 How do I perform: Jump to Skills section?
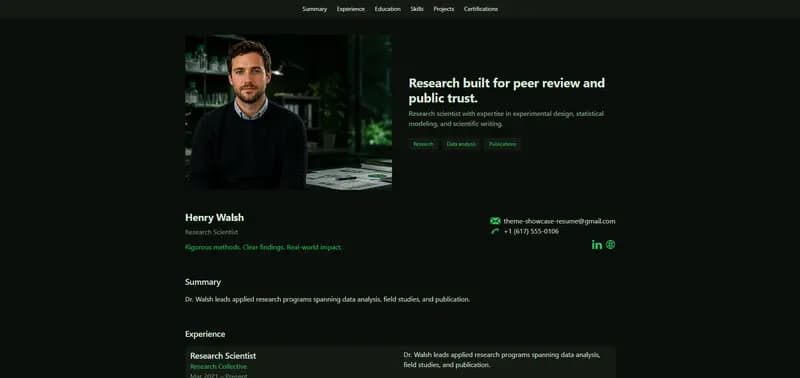click(417, 9)
